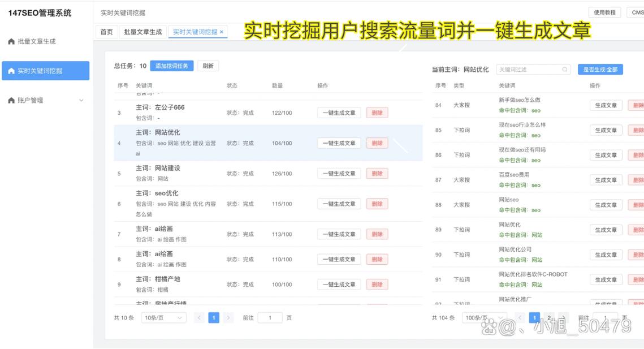The image size is (644, 349).
Task: Go to previous page in left pagination
Action: pyautogui.click(x=199, y=318)
